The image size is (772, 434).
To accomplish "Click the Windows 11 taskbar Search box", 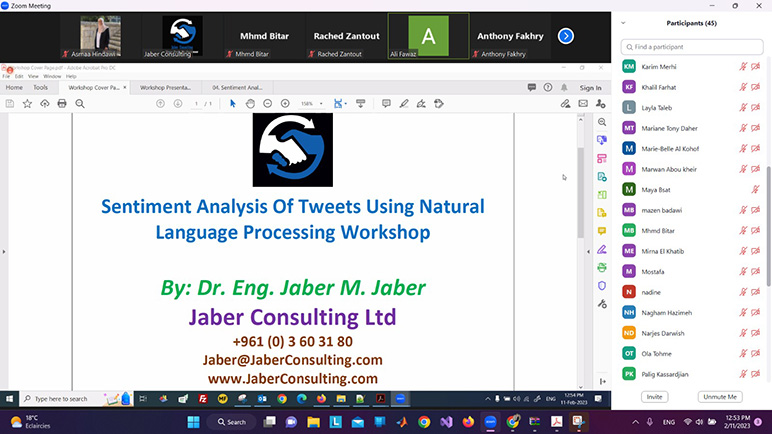I will pyautogui.click(x=231, y=422).
